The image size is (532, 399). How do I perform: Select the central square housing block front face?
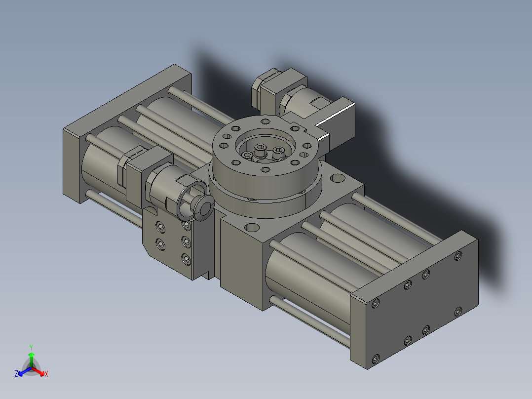click(242, 264)
